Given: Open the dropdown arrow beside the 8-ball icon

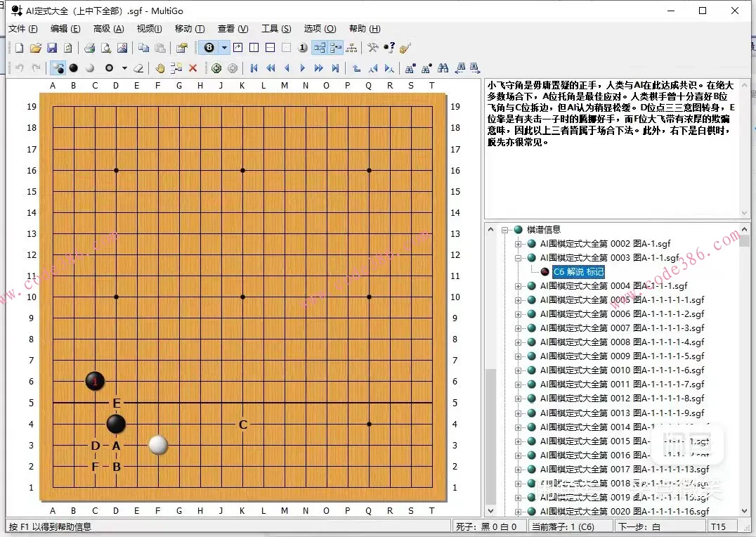Looking at the screenshot, I should (x=224, y=48).
